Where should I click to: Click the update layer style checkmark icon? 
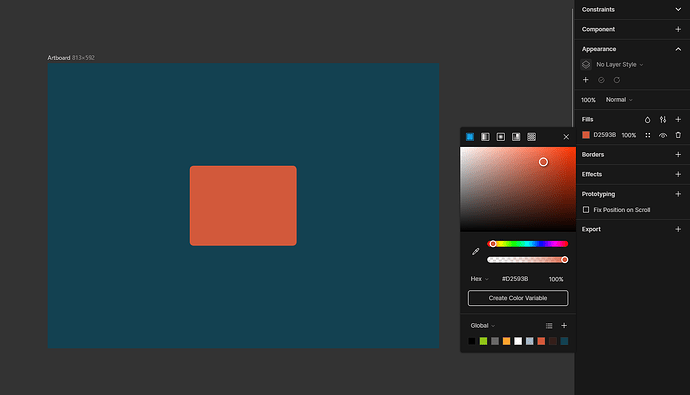coord(601,80)
